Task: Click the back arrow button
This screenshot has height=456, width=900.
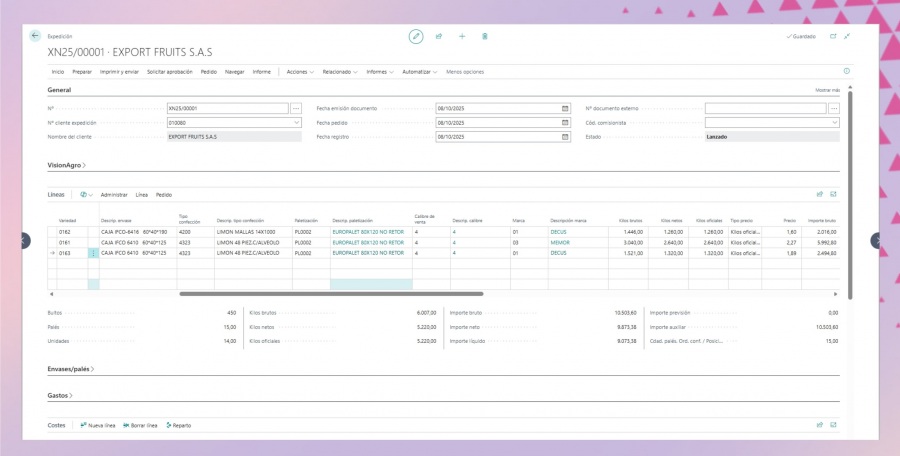Action: point(35,35)
